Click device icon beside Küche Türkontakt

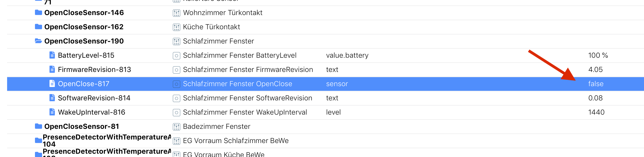[x=176, y=27]
